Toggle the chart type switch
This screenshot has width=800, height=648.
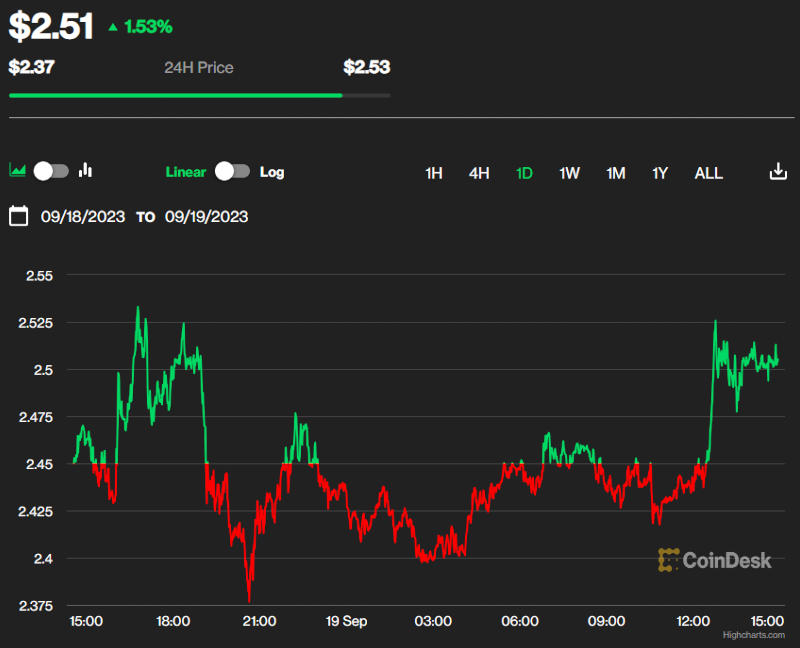click(x=51, y=171)
